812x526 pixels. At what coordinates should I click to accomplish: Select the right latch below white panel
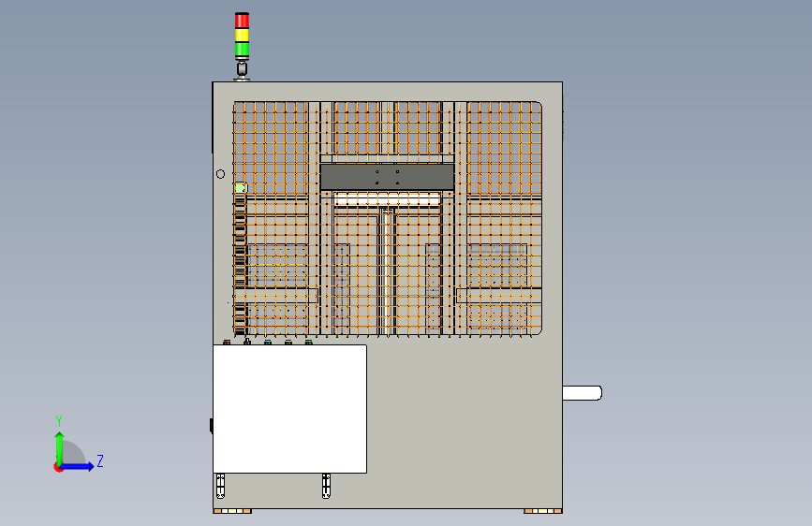pyautogui.click(x=326, y=486)
